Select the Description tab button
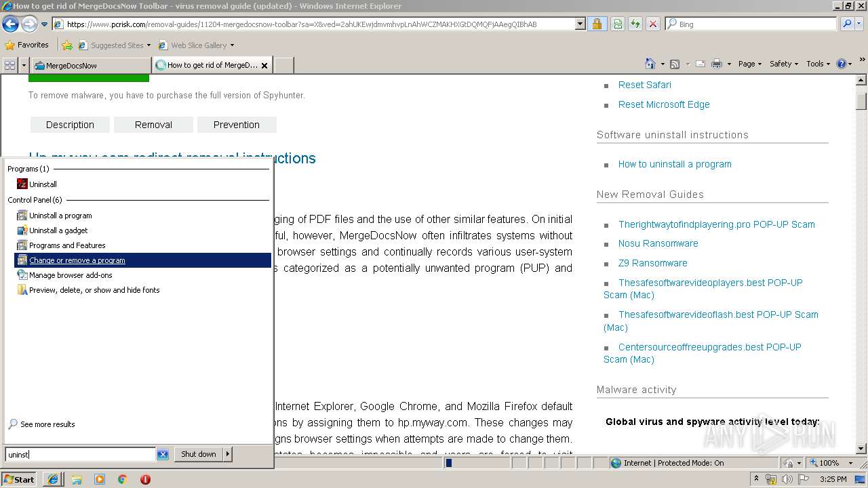Image resolution: width=868 pixels, height=488 pixels. pyautogui.click(x=70, y=125)
